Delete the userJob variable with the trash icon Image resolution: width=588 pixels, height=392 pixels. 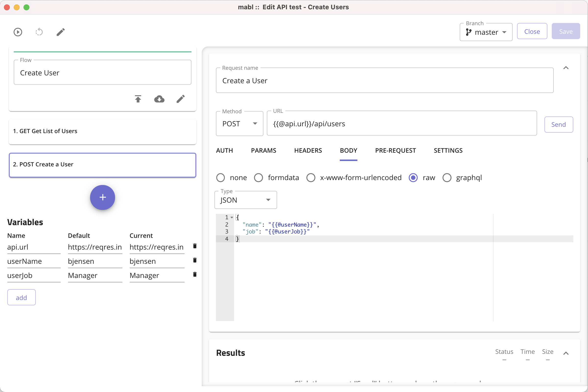tap(195, 275)
